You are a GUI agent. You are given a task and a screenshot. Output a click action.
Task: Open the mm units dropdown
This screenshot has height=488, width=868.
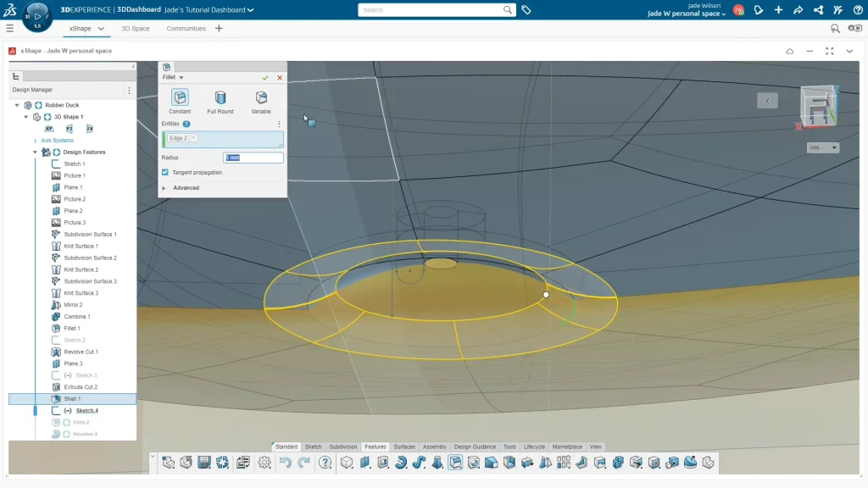(823, 147)
